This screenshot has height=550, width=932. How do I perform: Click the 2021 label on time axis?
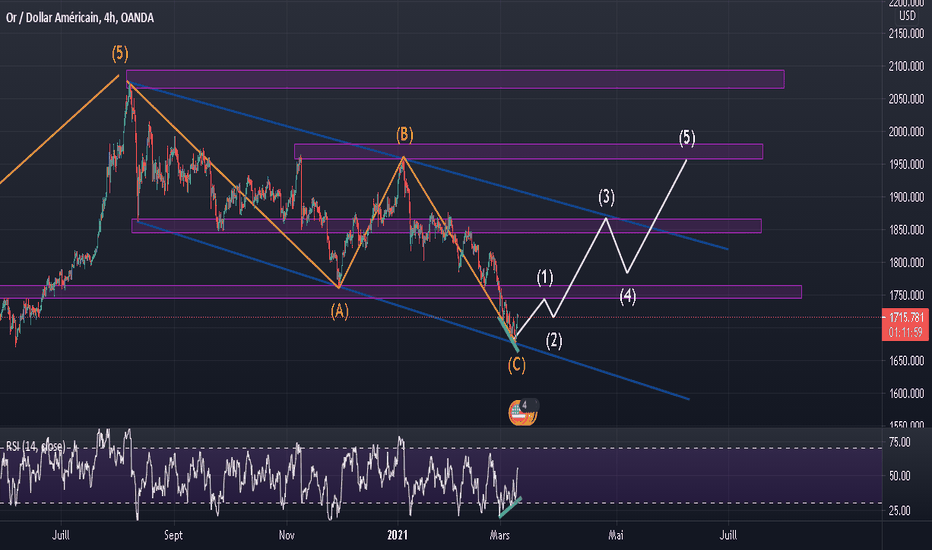click(398, 535)
